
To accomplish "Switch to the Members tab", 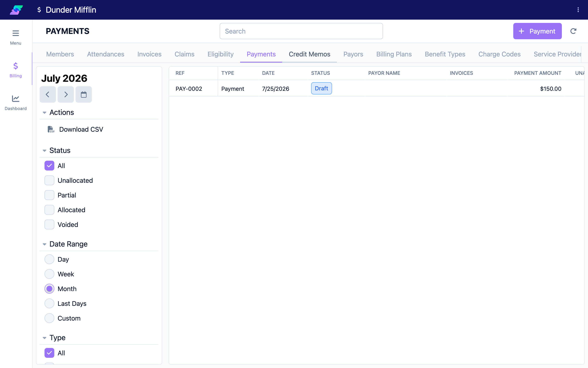I will 60,54.
